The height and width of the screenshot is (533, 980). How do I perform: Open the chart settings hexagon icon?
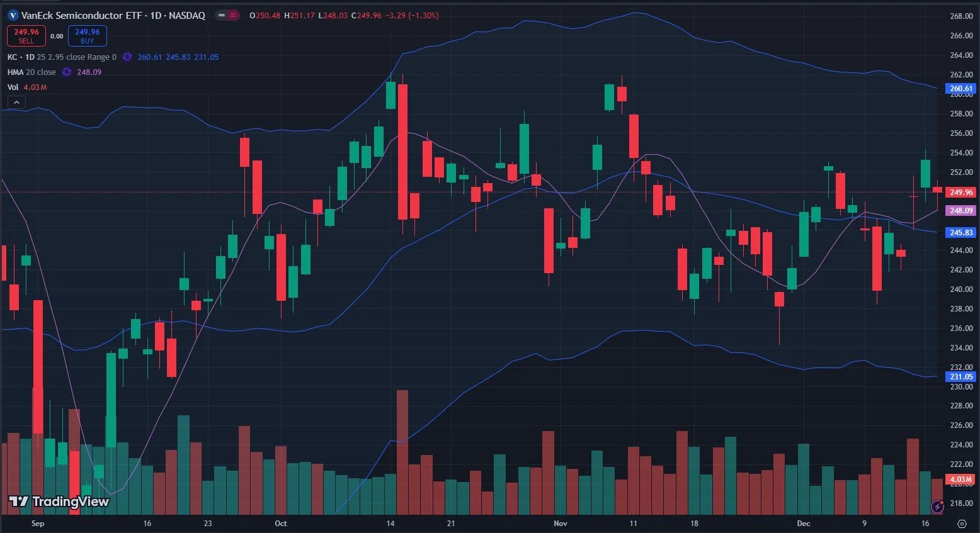click(x=962, y=524)
